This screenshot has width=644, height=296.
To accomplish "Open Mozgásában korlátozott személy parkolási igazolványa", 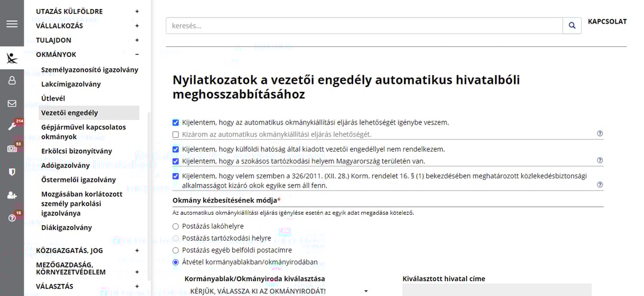I will click(x=82, y=204).
